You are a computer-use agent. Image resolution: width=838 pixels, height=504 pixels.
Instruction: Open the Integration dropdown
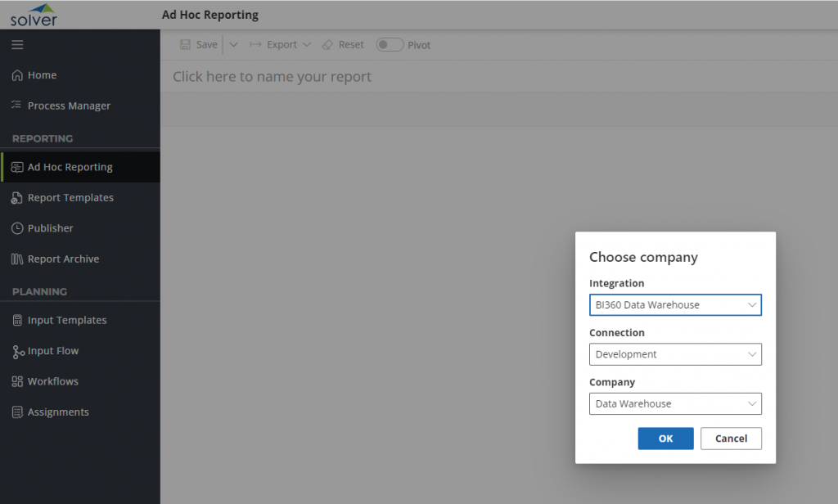[x=675, y=305]
